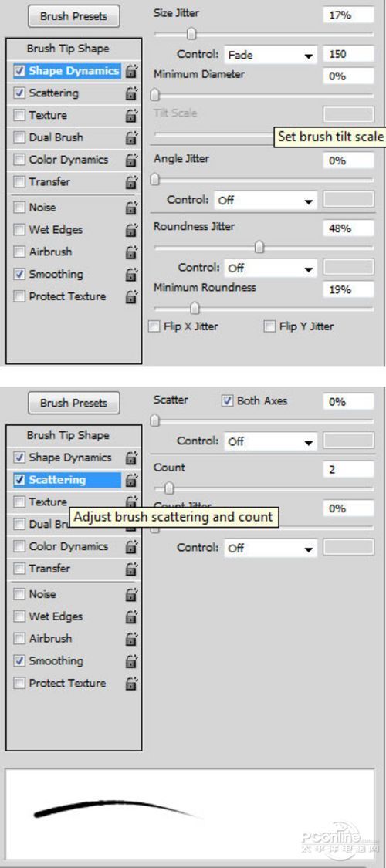Viewport: 386px width, 868px height.
Task: Open Control dropdown under Angle Jitter
Action: (266, 200)
